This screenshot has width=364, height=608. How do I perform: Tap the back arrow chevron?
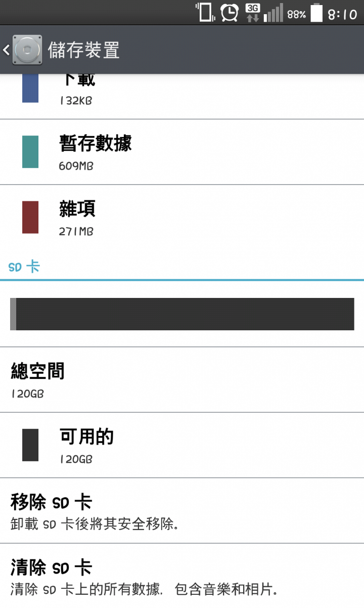pyautogui.click(x=6, y=50)
